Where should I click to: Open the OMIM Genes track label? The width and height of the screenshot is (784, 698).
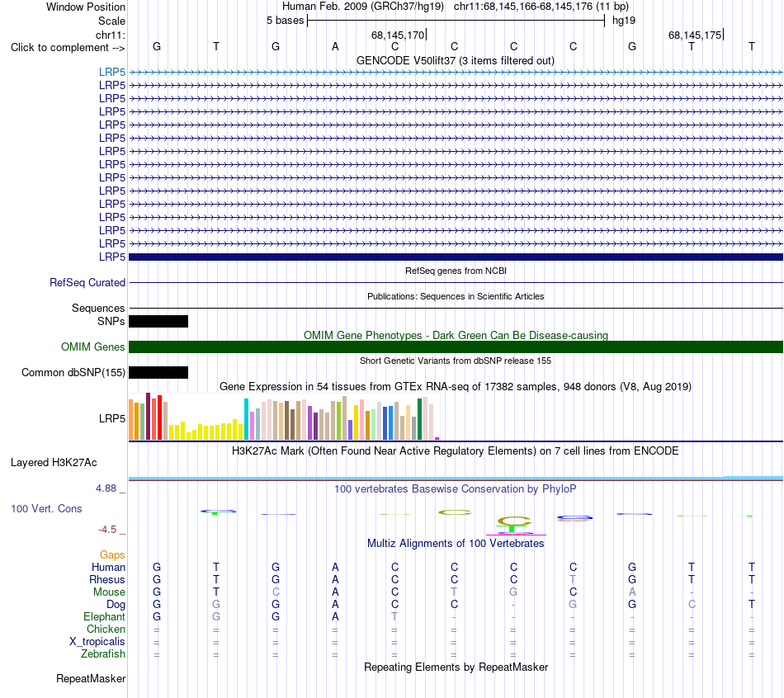click(93, 347)
